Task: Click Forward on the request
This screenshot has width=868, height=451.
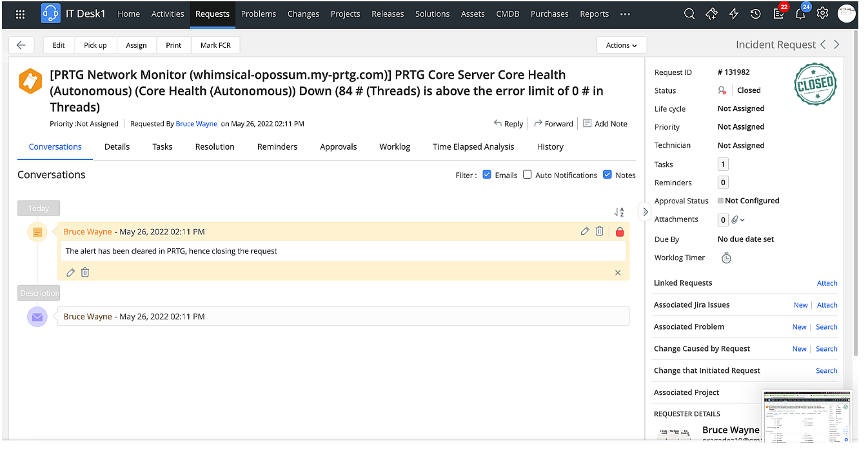Action: click(x=553, y=124)
